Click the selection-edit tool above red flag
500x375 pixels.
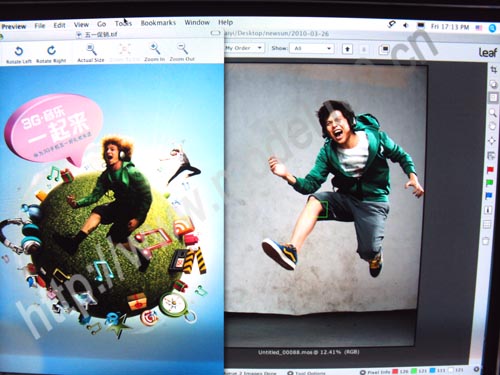[491, 155]
